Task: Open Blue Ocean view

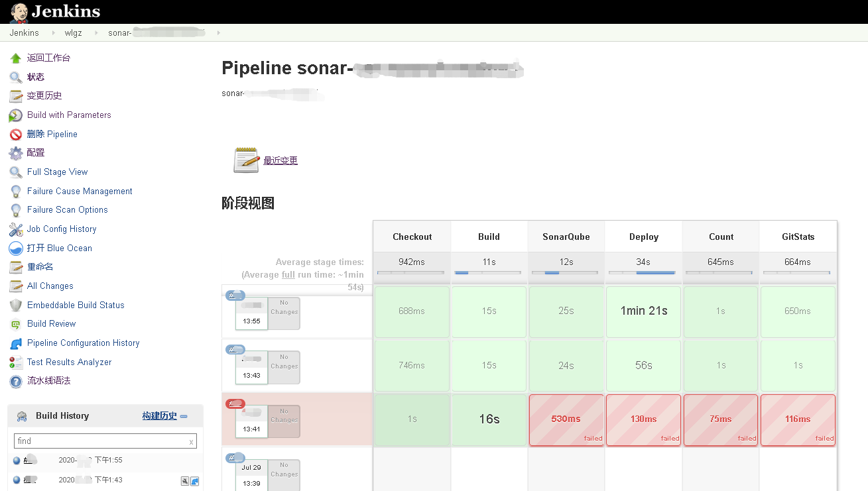Action: (x=59, y=248)
